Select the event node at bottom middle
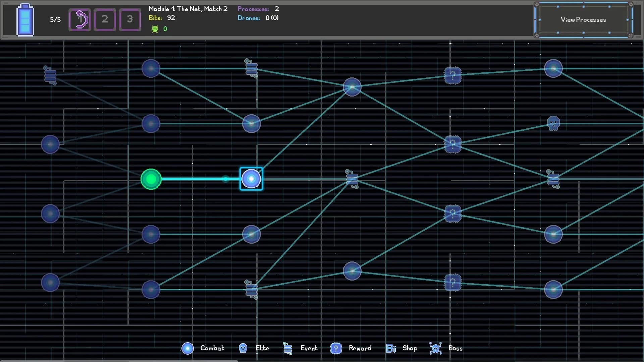The image size is (644, 362). pyautogui.click(x=251, y=289)
